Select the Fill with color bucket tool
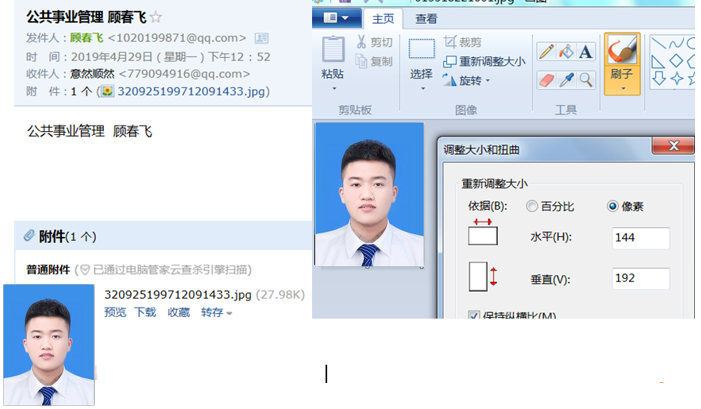 [x=566, y=51]
